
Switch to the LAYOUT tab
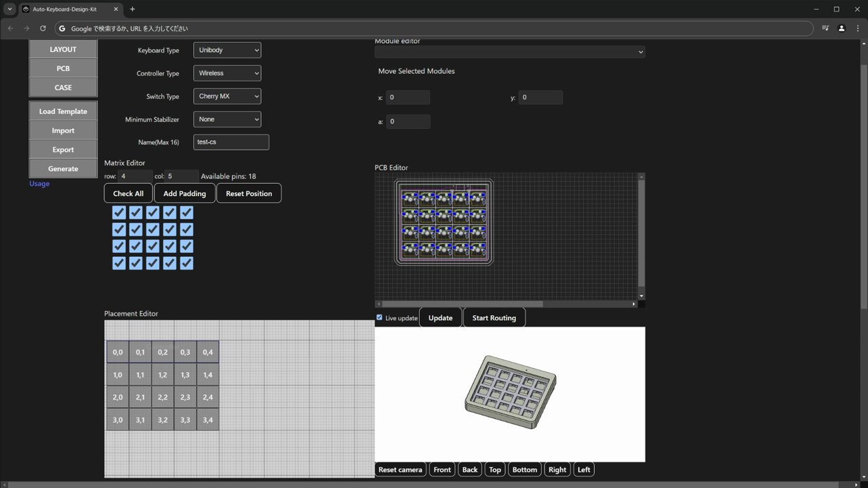click(x=63, y=49)
